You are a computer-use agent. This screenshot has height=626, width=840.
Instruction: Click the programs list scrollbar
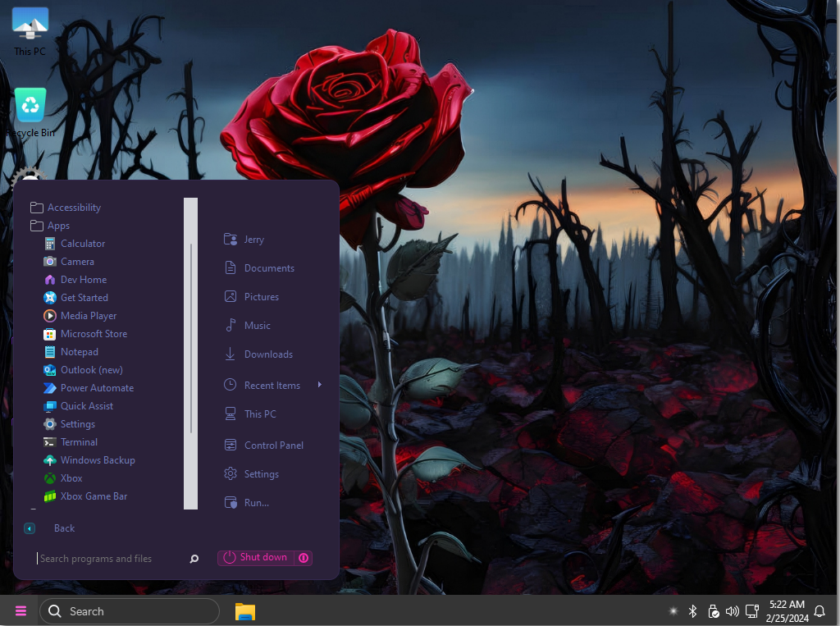[x=190, y=338]
